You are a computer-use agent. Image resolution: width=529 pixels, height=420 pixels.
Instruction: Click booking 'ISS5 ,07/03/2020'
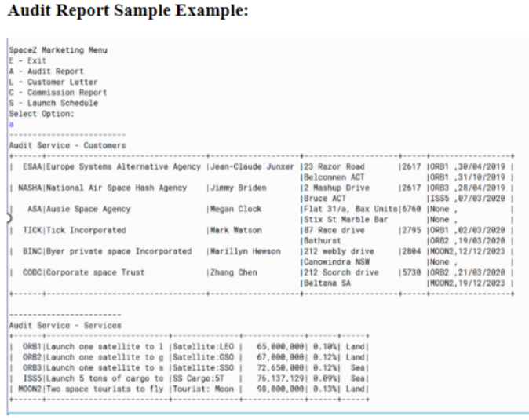point(467,199)
